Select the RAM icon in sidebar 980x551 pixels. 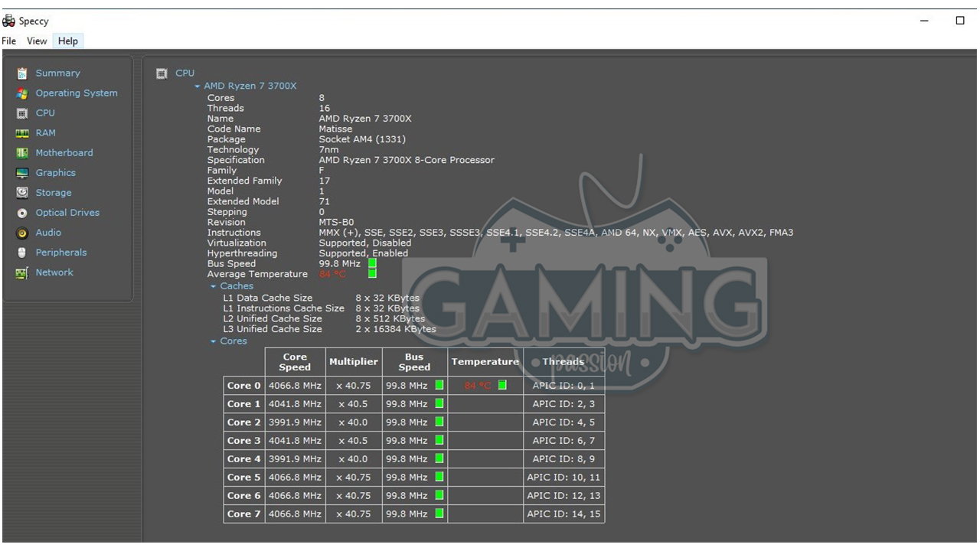click(x=22, y=133)
